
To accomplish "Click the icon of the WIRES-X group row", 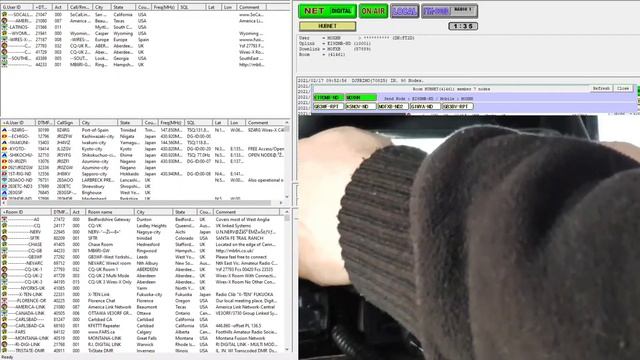I will 4,40.
